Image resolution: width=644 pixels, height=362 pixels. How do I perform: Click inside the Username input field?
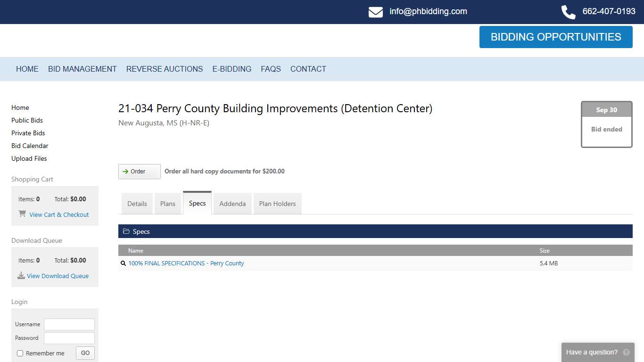[x=69, y=324]
